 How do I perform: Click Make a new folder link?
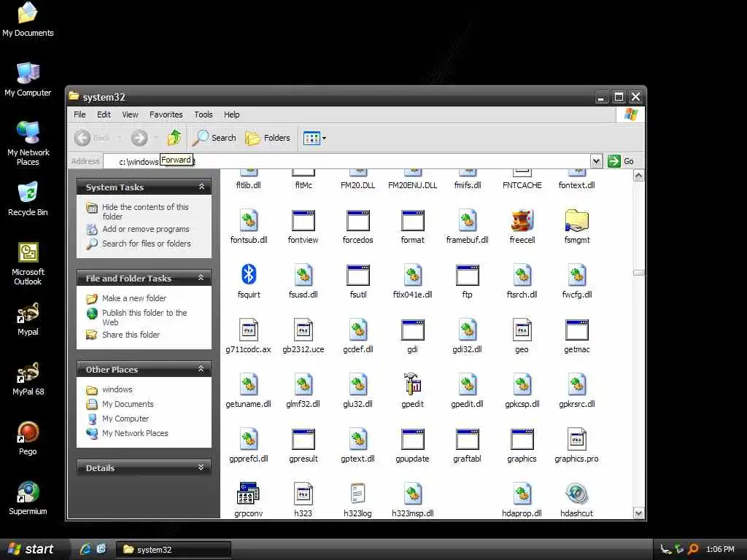tap(134, 298)
